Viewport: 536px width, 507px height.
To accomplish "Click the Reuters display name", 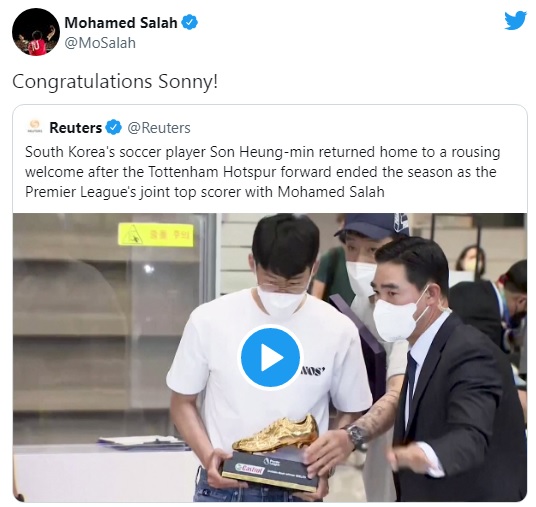I will click(x=76, y=128).
